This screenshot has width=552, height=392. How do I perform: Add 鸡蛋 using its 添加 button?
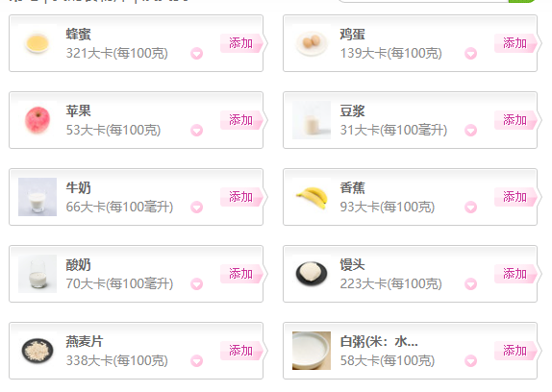515,43
